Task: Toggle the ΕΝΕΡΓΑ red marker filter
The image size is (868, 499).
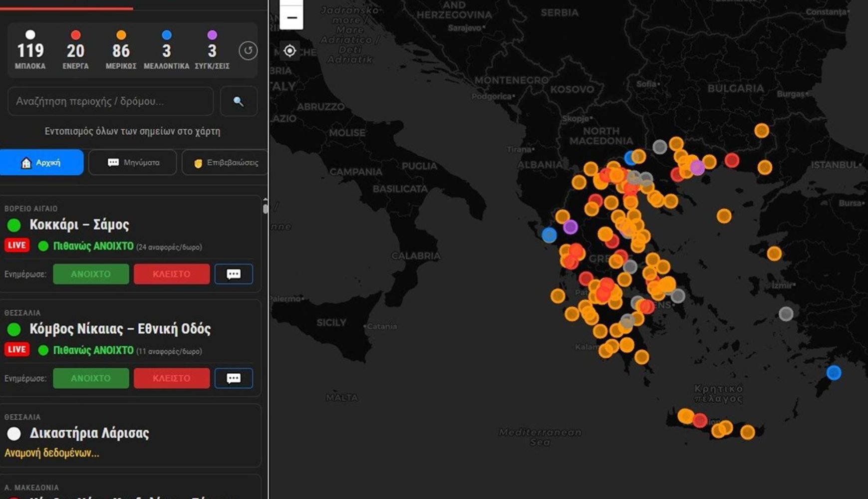Action: tap(75, 35)
